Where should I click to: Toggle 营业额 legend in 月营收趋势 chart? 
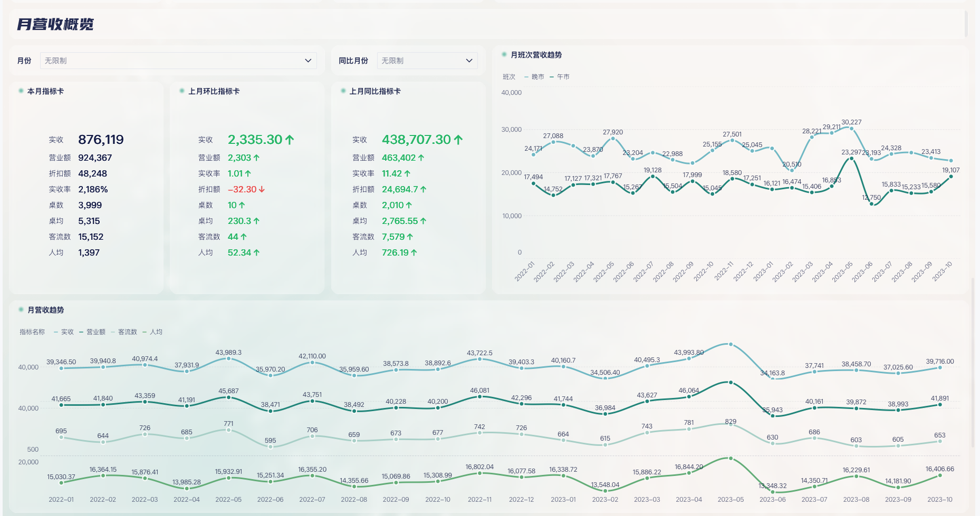tap(92, 332)
